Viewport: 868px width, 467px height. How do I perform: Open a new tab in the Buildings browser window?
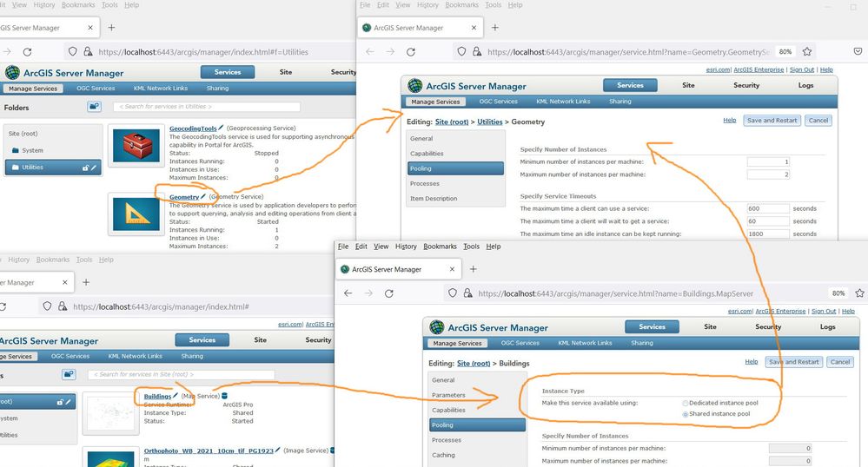(x=474, y=269)
